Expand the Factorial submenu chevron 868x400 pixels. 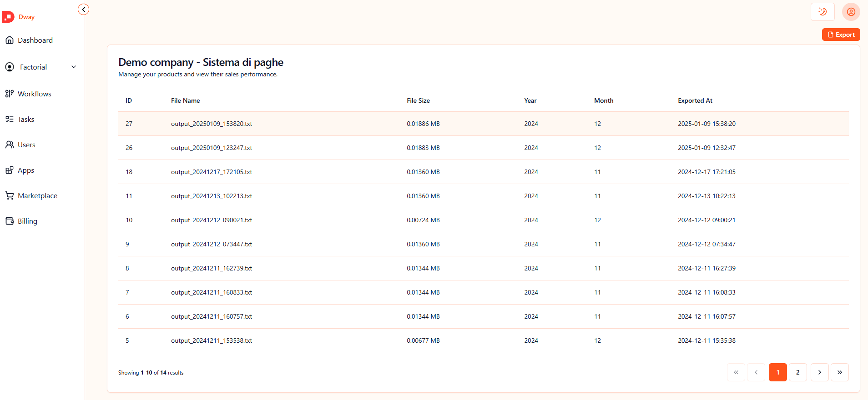(74, 67)
